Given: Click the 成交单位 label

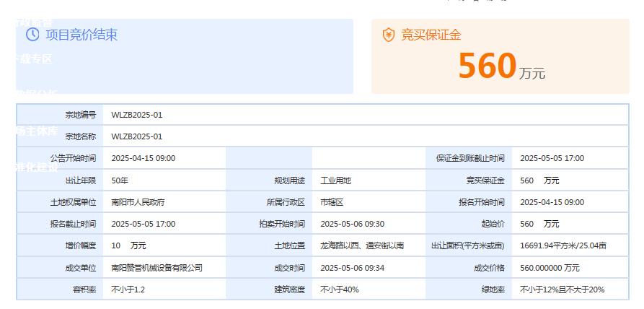Looking at the screenshot, I should pos(81,268).
